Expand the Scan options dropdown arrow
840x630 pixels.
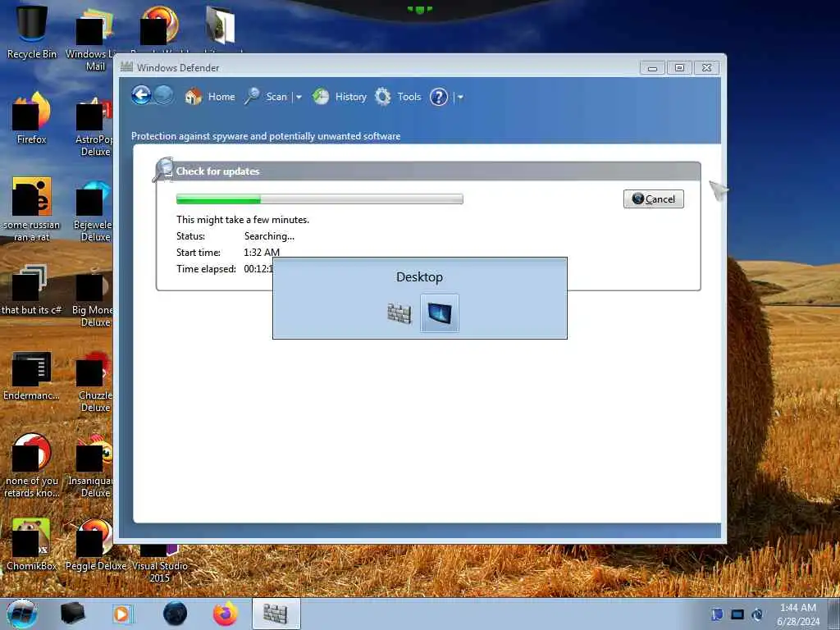click(x=299, y=98)
